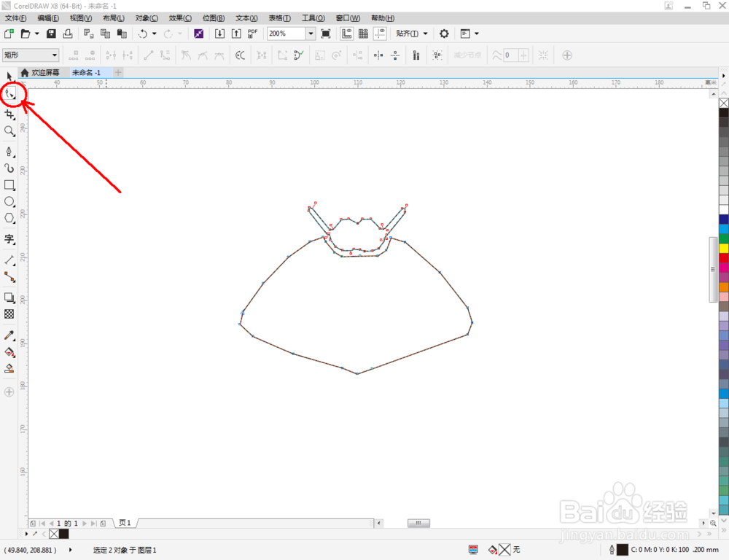Click the Full-screen preview icon
729x560 pixels.
[x=326, y=34]
